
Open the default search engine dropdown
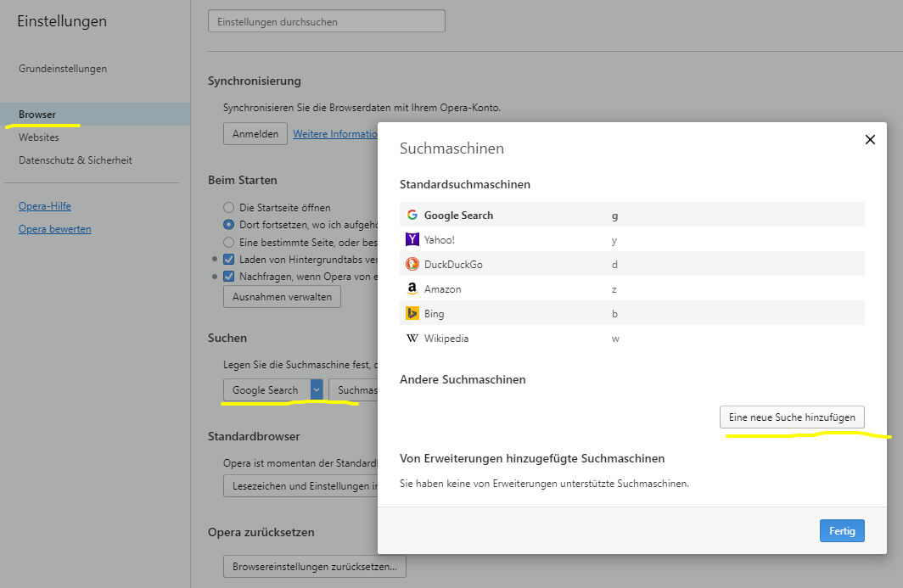316,389
